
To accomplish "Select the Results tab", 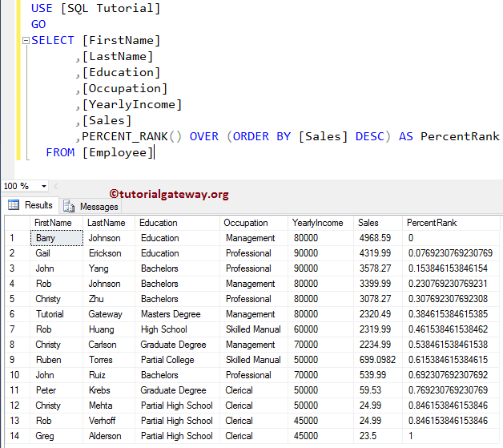I will pyautogui.click(x=38, y=205).
